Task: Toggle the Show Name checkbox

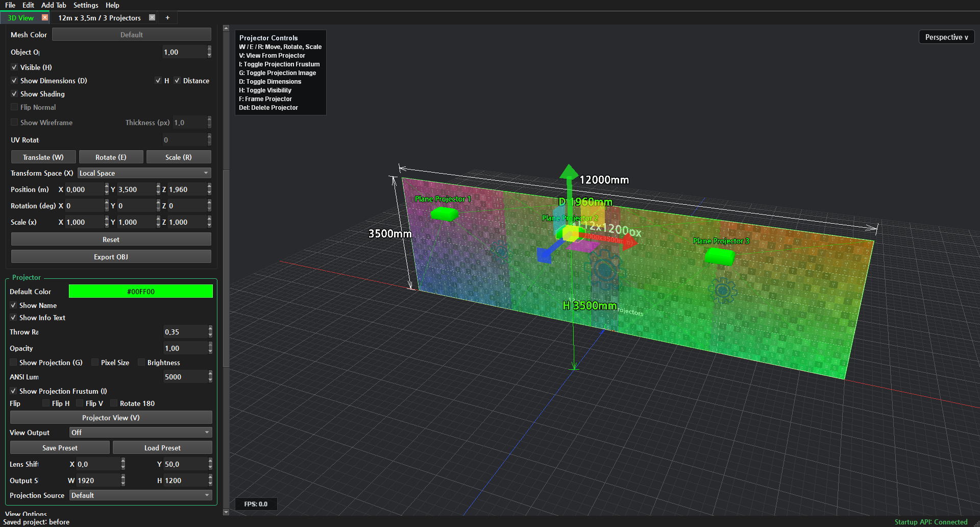Action: [13, 305]
